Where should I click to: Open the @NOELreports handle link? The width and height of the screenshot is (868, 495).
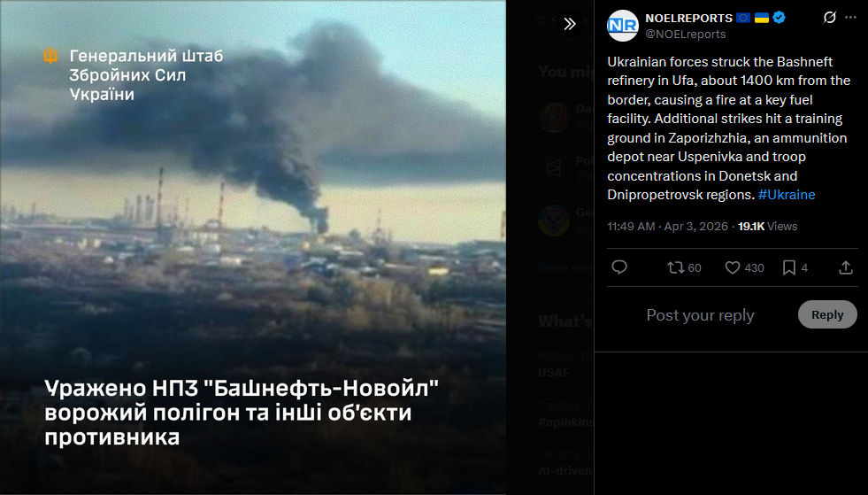pyautogui.click(x=686, y=34)
